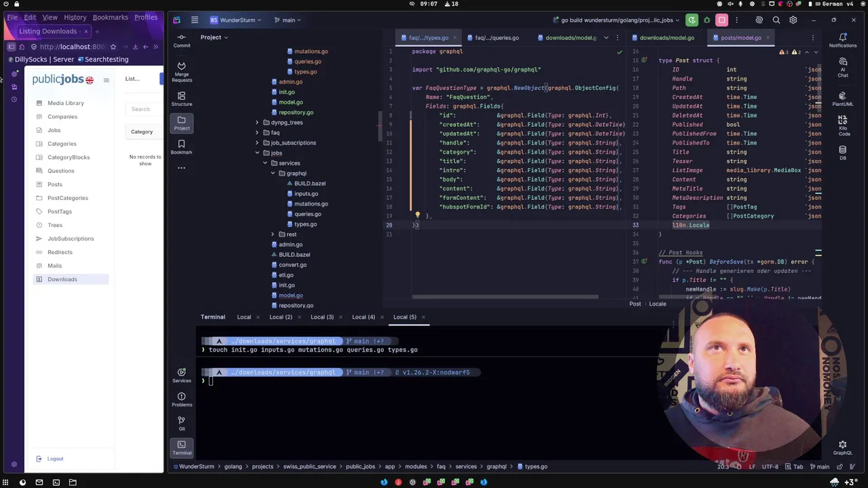Switch to posts/model.go editor tab
This screenshot has width=868, height=488.
pyautogui.click(x=741, y=38)
